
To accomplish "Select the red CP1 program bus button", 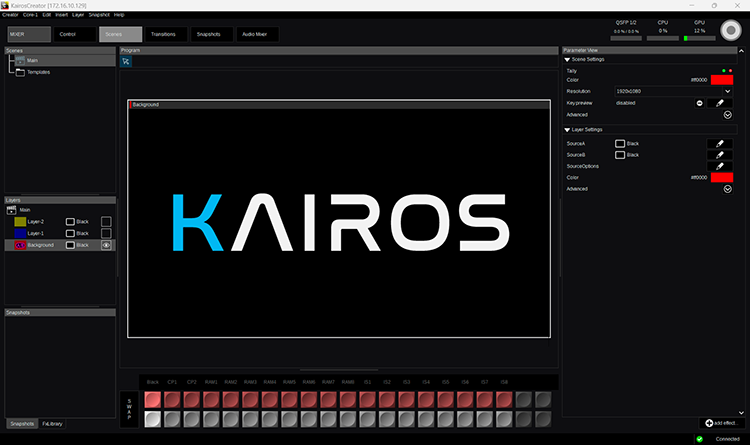I will 172,400.
